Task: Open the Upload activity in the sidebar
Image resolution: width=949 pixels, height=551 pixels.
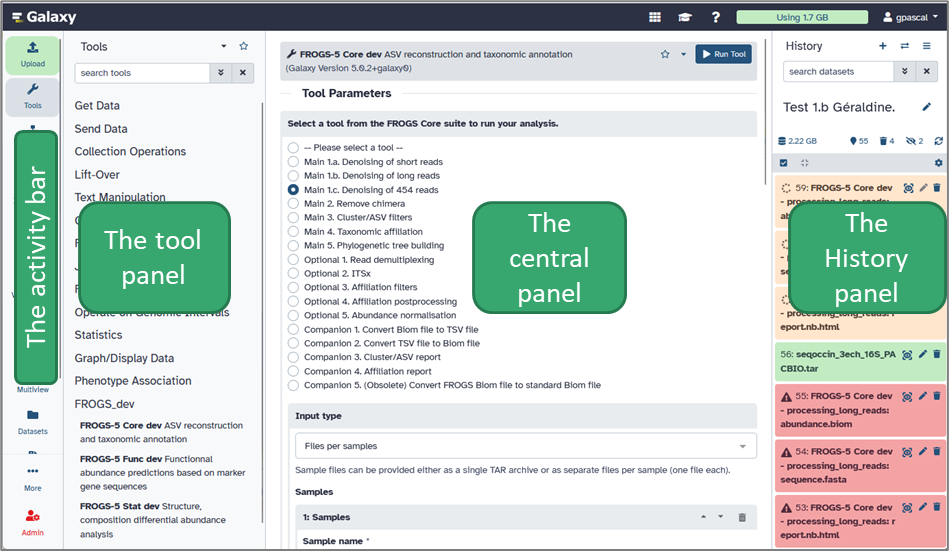Action: pyautogui.click(x=33, y=53)
